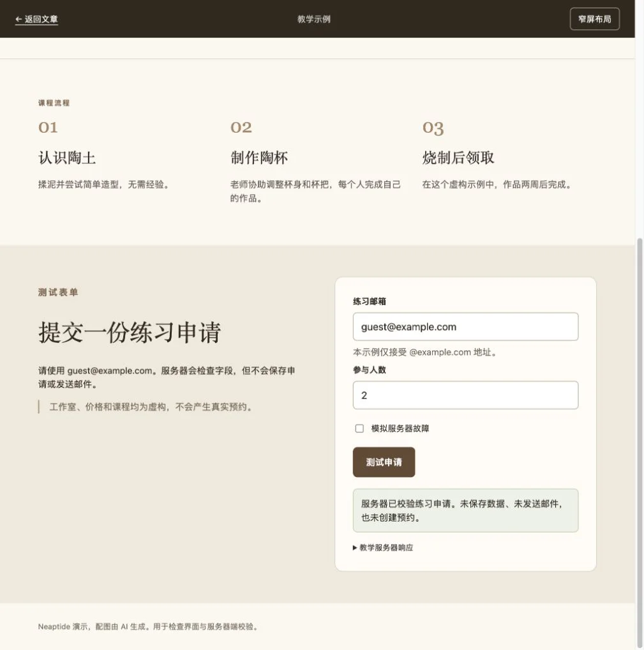The image size is (644, 650).
Task: Click the 测试表单 section label
Action: (x=58, y=292)
